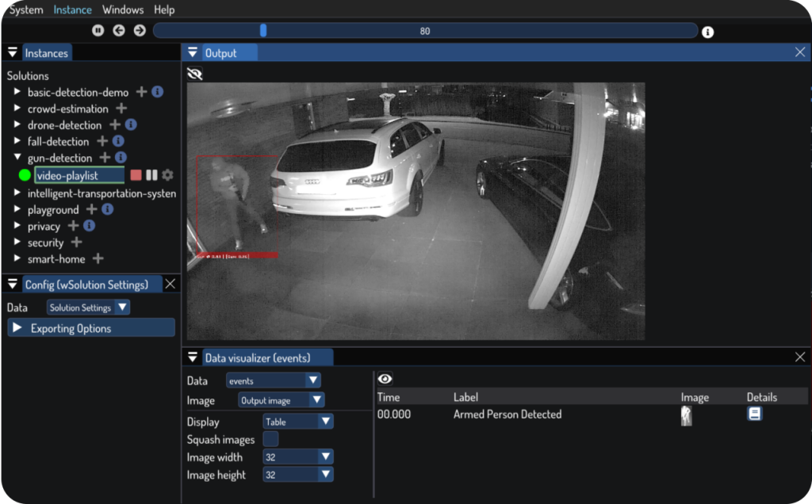This screenshot has height=504, width=812.
Task: Pause playback using the top pause button
Action: click(98, 31)
